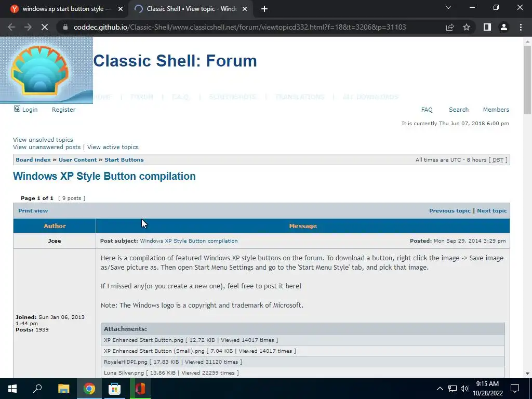Click the DST abbreviation text

point(498,160)
